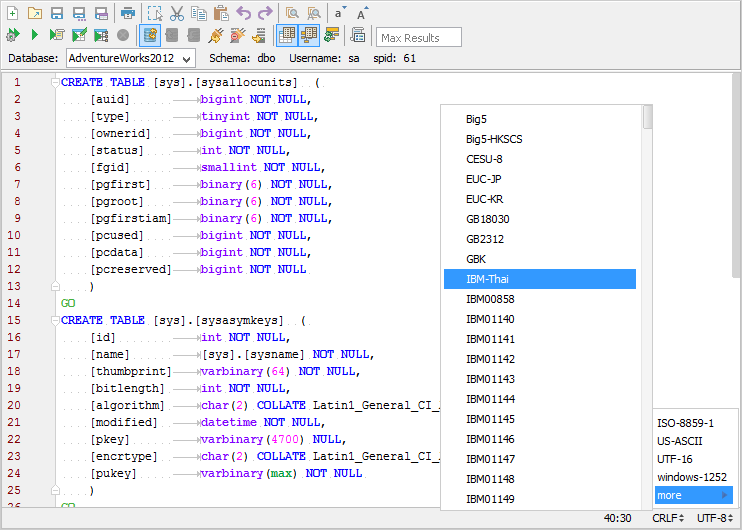Click the execute-with-plan icon with tree diagram

pos(101,35)
